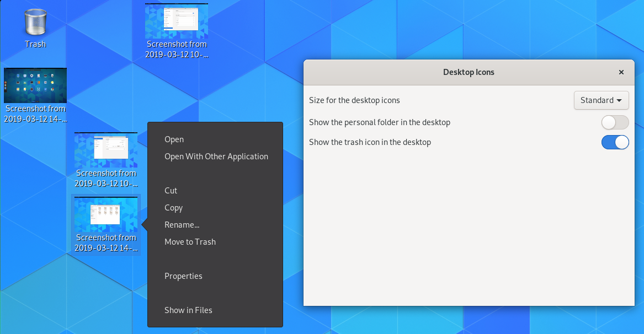
Task: Select Open With Other Application
Action: click(216, 157)
